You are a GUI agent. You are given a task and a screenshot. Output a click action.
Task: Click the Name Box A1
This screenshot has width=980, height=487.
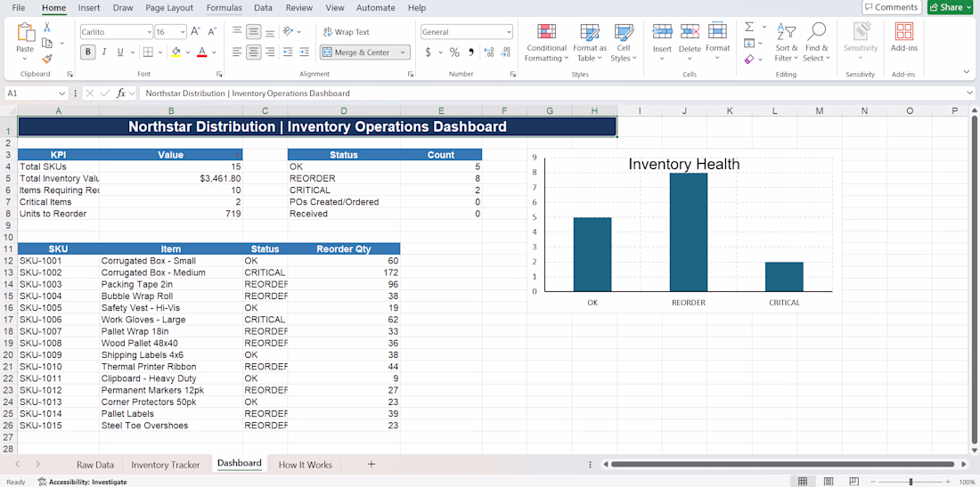37,93
